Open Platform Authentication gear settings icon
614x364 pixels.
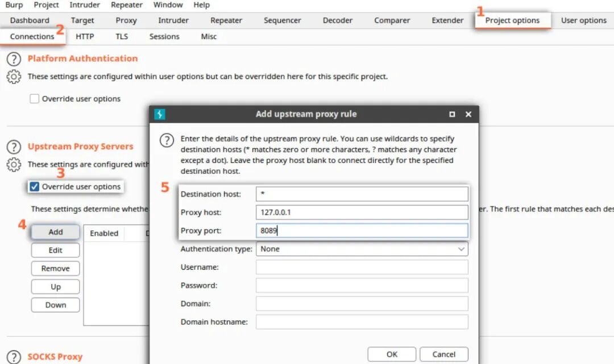tap(14, 77)
